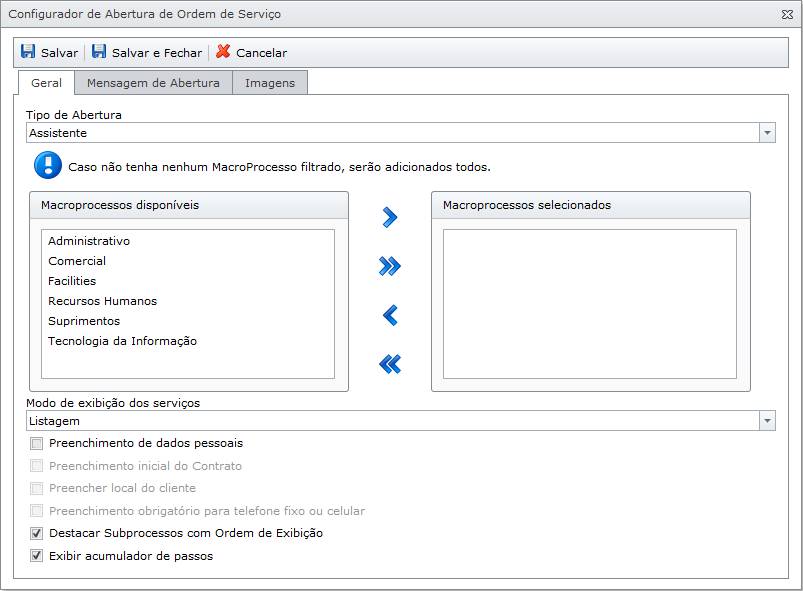Open the Imagens tab

click(270, 83)
